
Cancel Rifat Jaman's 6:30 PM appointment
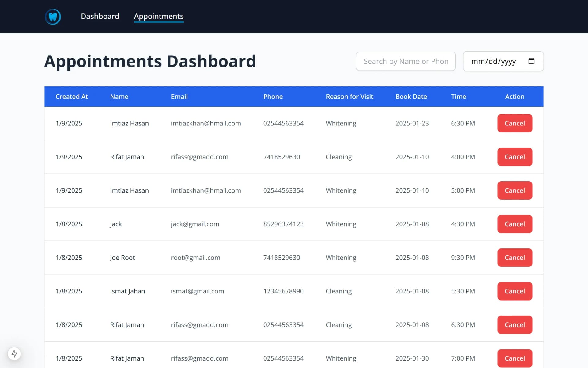pos(514,325)
